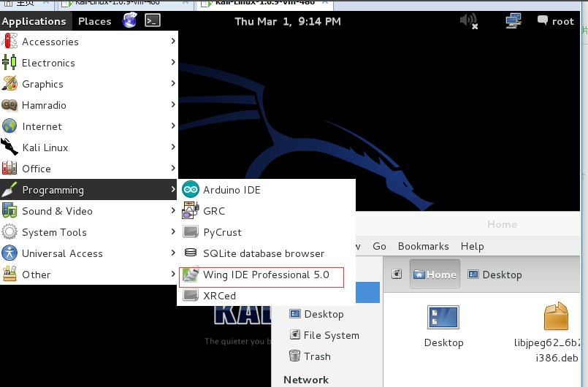Open the Trash in file manager sidebar
The height and width of the screenshot is (387, 588).
pyautogui.click(x=310, y=356)
